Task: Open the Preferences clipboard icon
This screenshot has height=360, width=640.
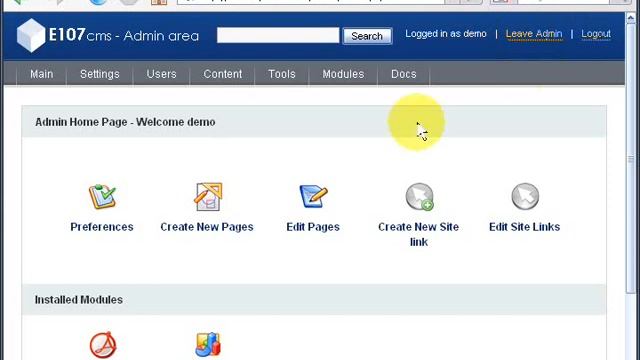Action: 102,197
